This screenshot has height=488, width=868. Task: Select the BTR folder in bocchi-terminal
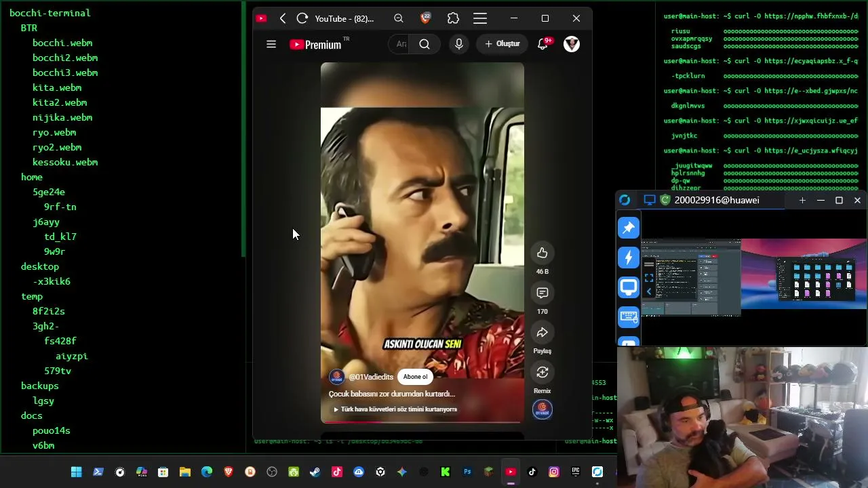pyautogui.click(x=28, y=28)
